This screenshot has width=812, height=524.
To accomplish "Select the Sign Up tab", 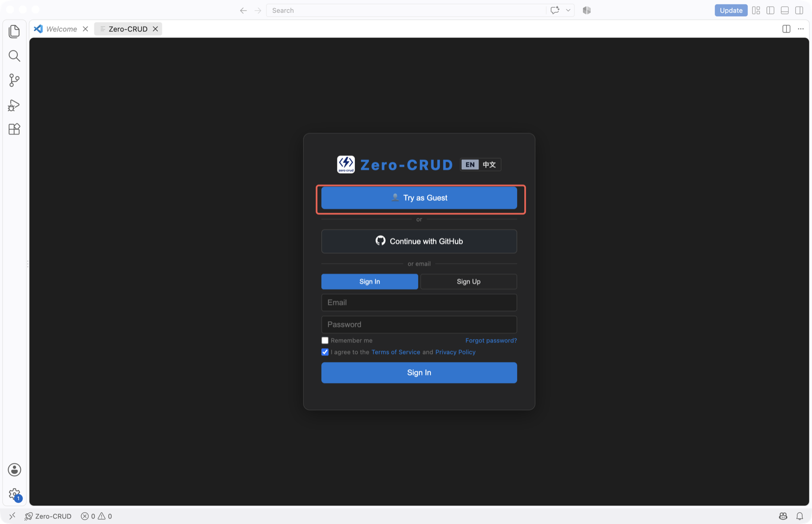I will click(x=468, y=282).
